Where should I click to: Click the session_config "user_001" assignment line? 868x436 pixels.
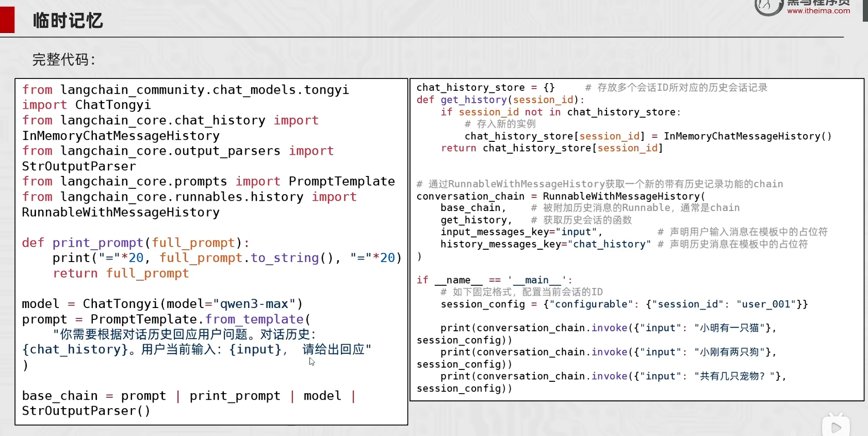(625, 304)
